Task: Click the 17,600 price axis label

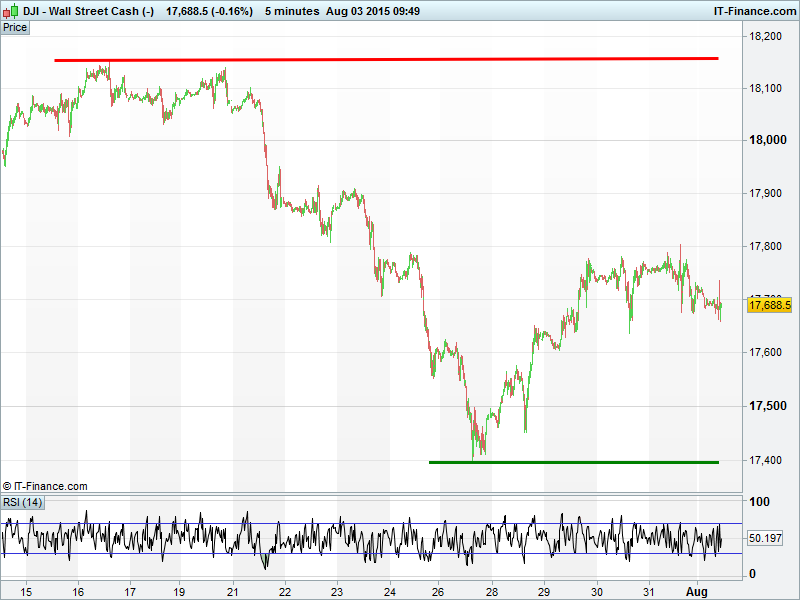Action: coord(765,352)
